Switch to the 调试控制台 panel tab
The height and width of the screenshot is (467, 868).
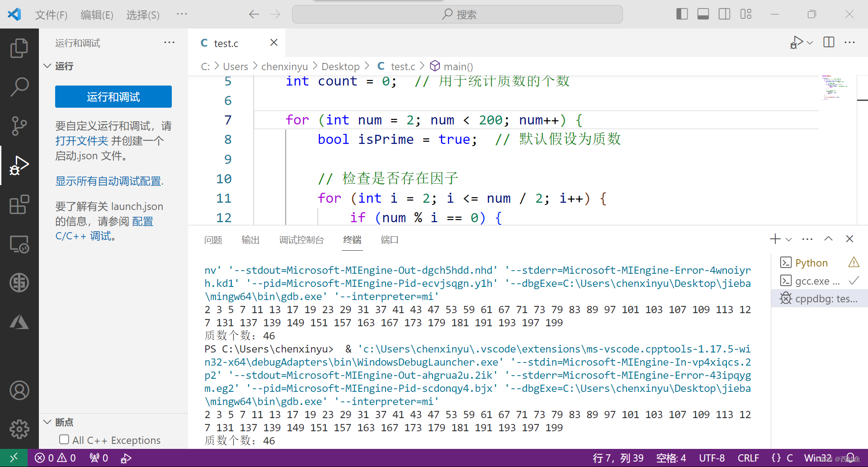(302, 240)
